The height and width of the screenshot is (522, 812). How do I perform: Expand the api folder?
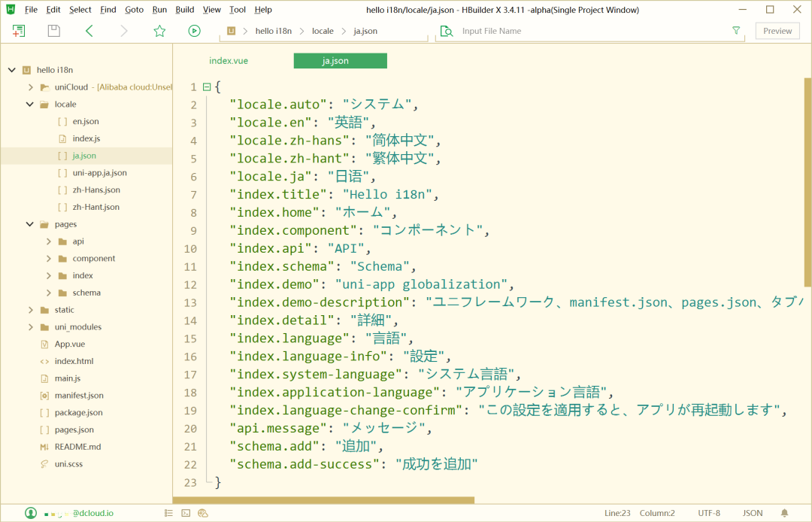point(49,241)
